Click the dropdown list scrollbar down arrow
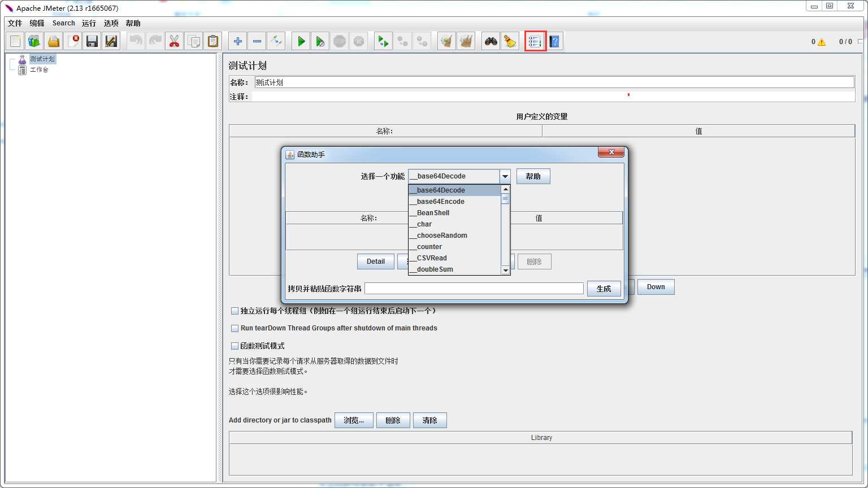This screenshot has height=488, width=868. click(506, 271)
